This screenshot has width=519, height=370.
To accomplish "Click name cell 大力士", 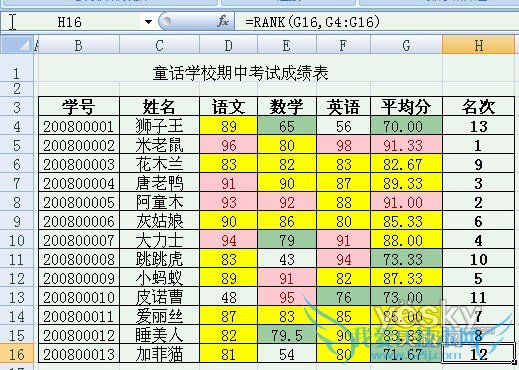I will point(159,240).
